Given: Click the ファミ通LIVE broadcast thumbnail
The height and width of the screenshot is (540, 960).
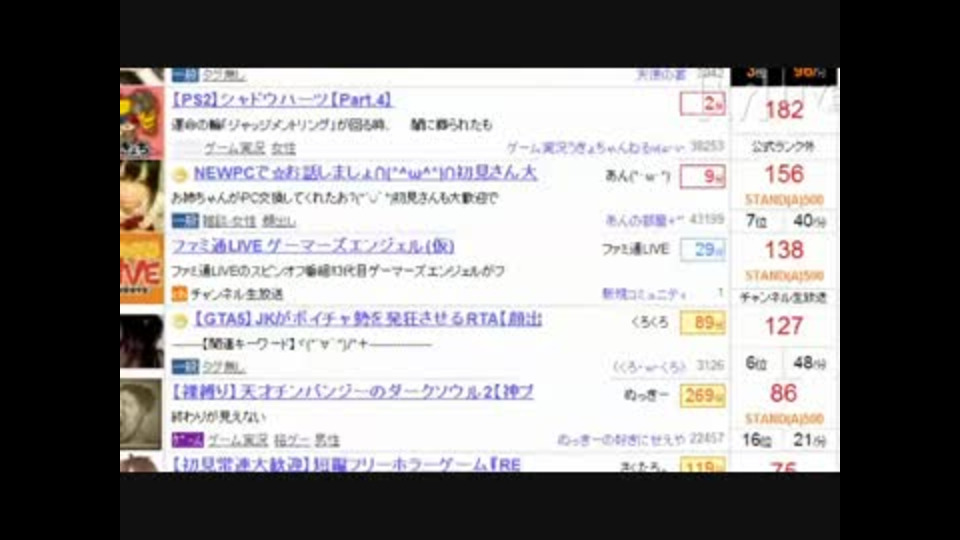Looking at the screenshot, I should click(x=142, y=268).
